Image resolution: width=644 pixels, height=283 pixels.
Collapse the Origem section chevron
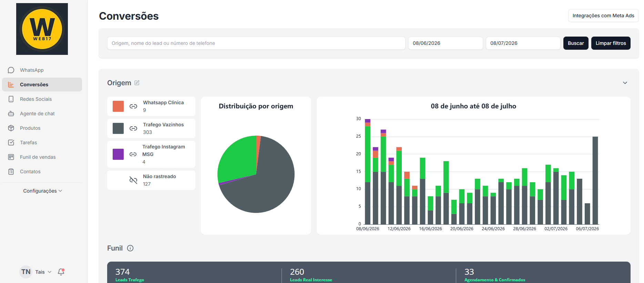tap(625, 83)
